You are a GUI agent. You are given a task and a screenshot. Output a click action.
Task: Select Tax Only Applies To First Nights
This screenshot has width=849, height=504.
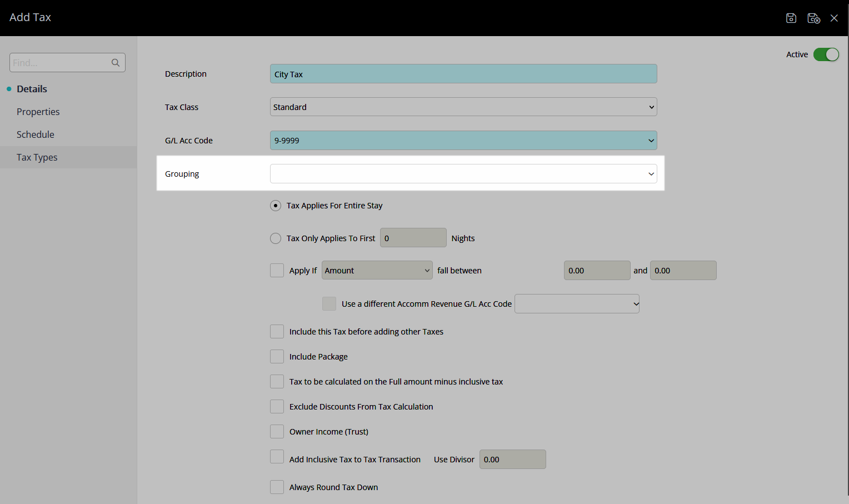pos(276,238)
